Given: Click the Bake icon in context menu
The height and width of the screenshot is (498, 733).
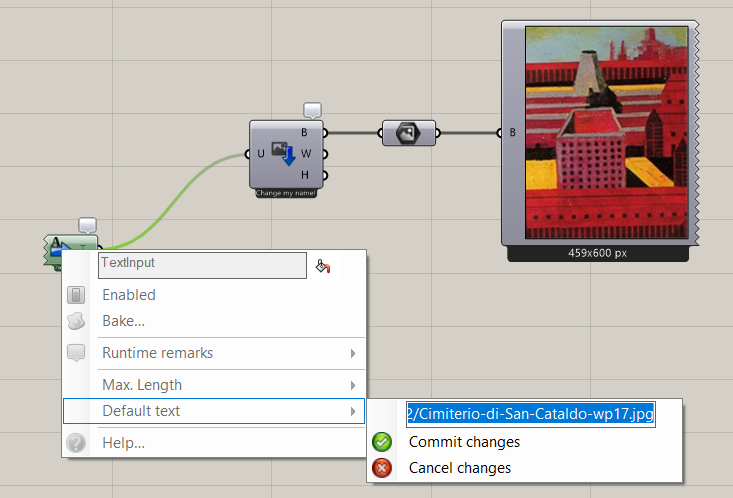Looking at the screenshot, I should (77, 321).
